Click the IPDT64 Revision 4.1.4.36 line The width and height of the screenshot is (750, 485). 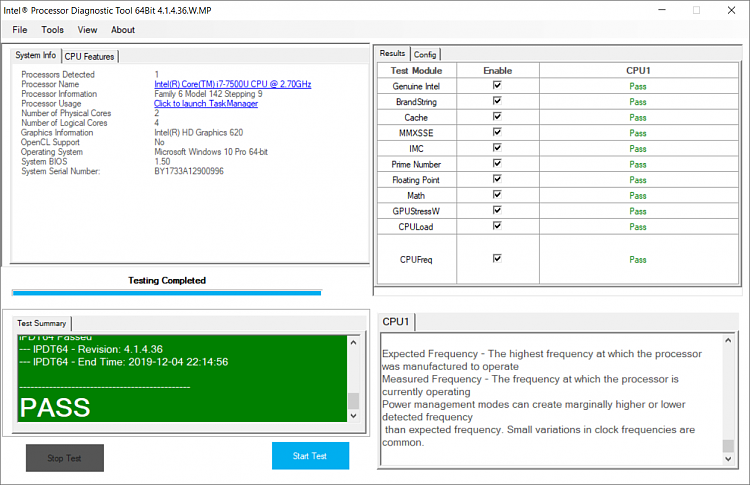91,349
